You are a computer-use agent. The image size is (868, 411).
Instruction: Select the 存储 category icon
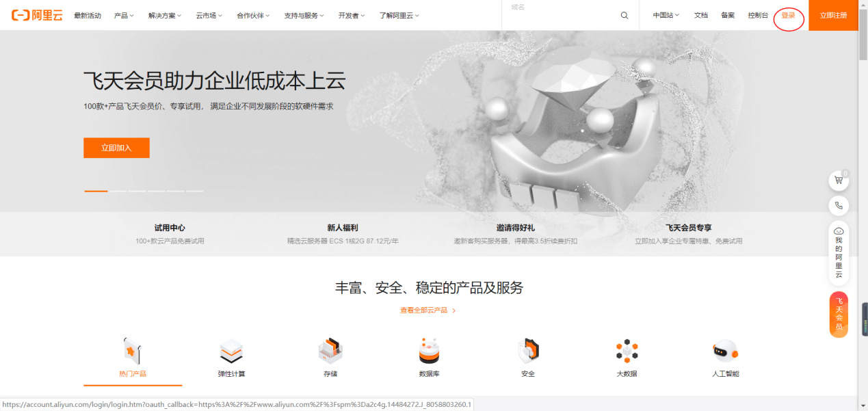pos(330,352)
